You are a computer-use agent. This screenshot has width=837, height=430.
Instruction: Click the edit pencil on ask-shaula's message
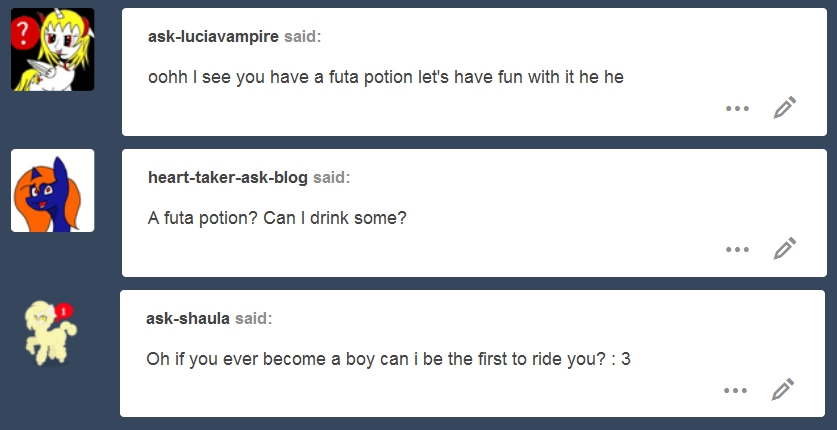[784, 389]
